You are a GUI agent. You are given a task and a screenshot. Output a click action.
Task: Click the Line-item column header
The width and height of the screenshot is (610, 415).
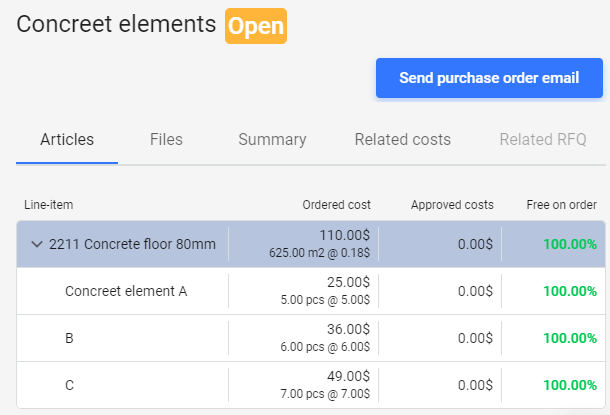coord(49,205)
